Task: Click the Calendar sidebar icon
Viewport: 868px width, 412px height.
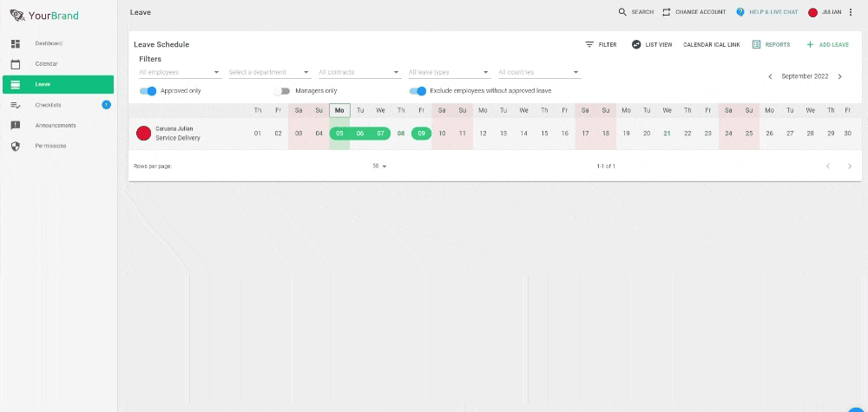Action: (16, 64)
